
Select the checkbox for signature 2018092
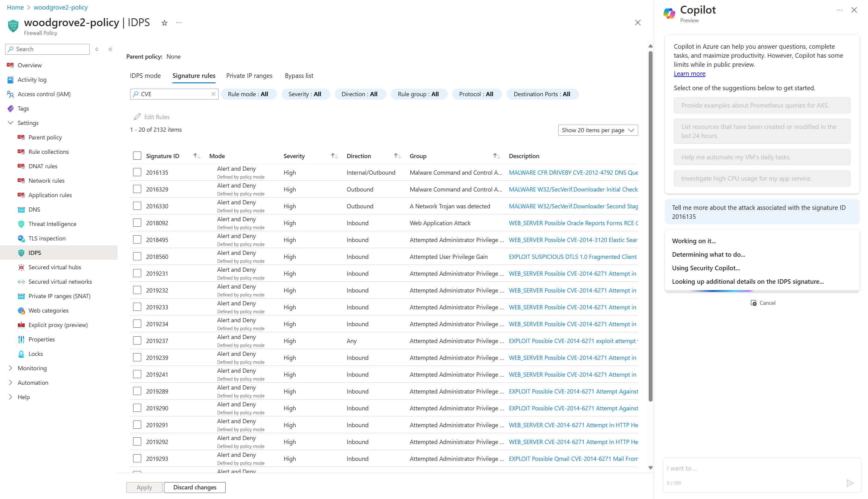coord(137,223)
